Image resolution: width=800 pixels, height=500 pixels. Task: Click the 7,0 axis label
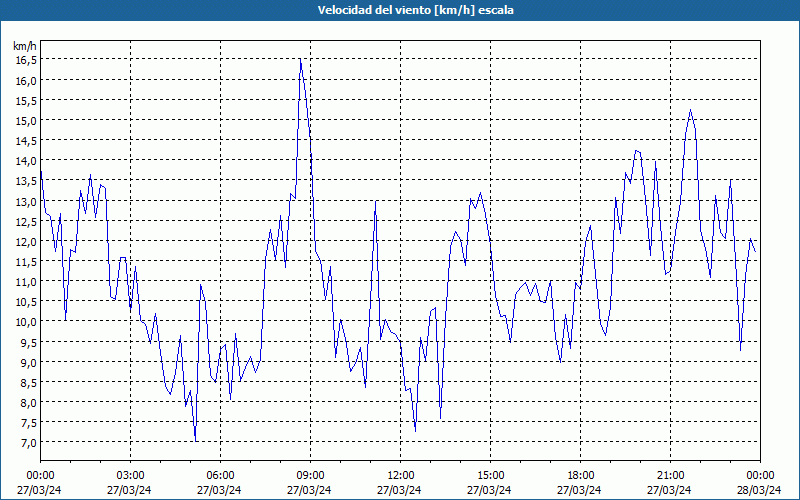pyautogui.click(x=28, y=443)
